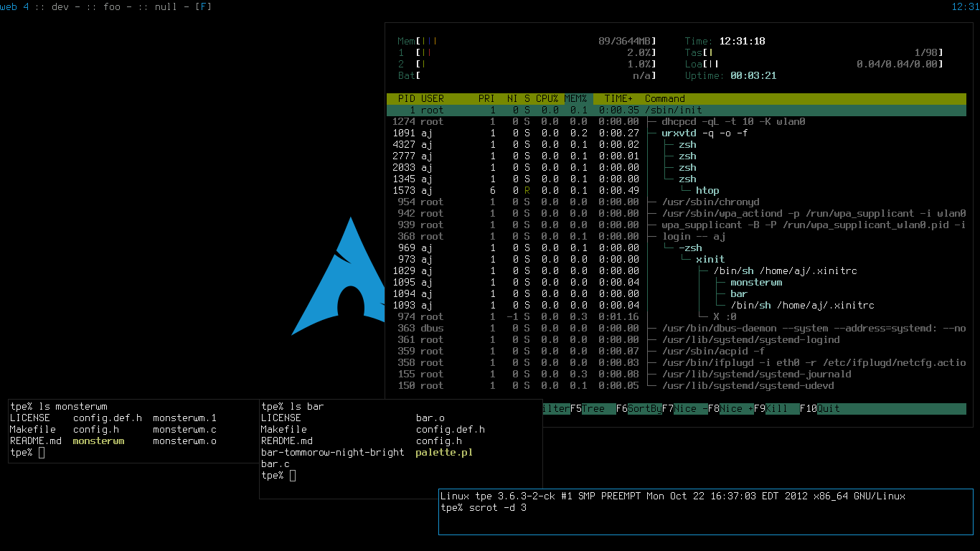Click palette.pl in the ls bar terminal
980x551 pixels.
(444, 453)
